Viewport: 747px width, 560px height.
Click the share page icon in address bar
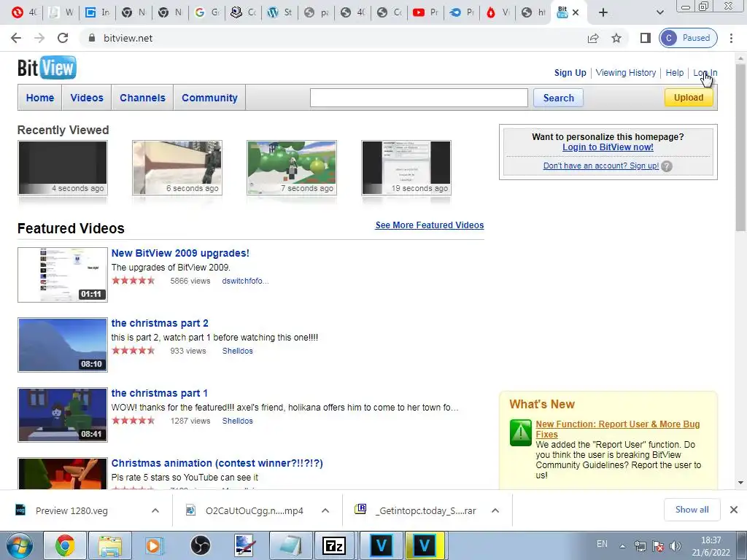coord(593,38)
